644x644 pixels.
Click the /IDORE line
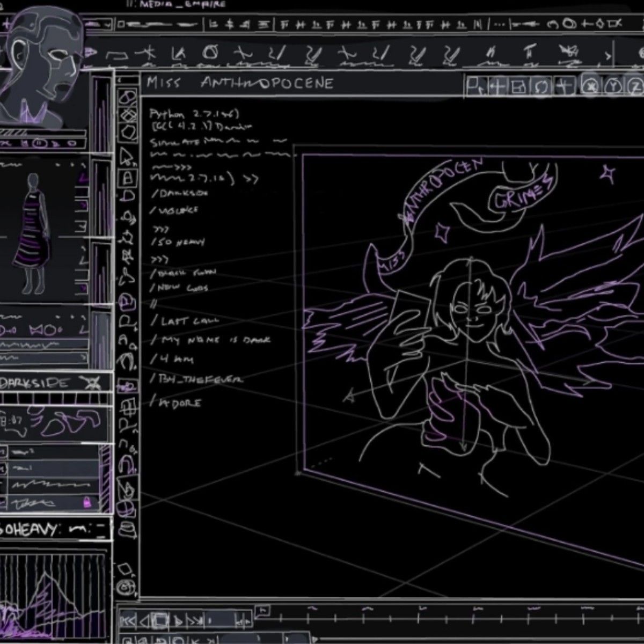coord(176,402)
